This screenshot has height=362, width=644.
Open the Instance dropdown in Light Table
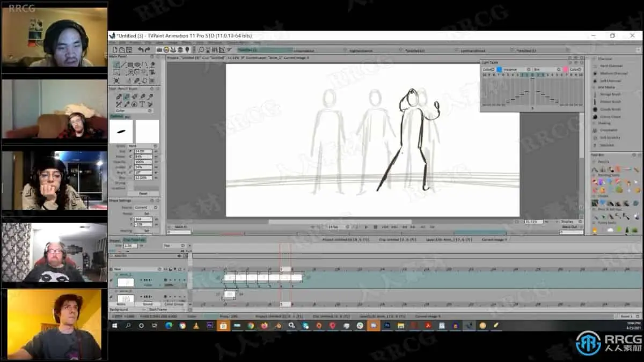point(517,70)
